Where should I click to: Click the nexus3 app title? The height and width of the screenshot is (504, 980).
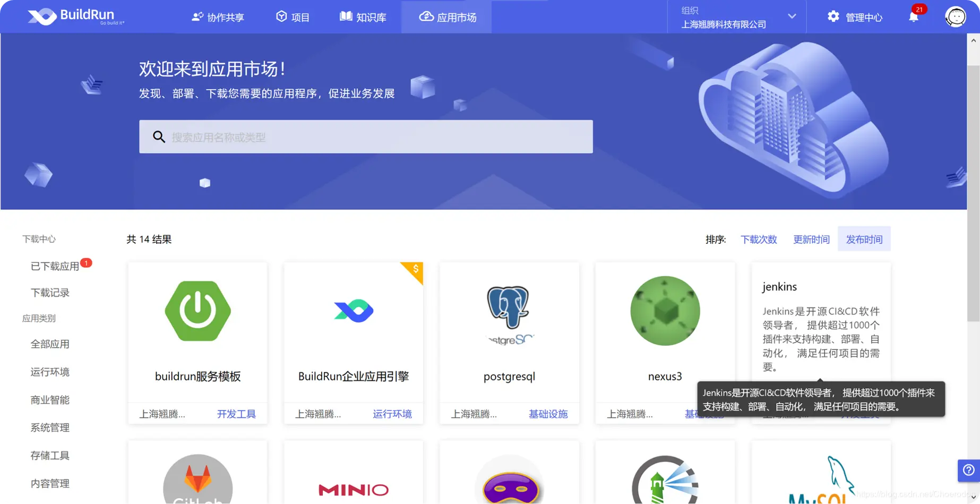[x=665, y=377]
